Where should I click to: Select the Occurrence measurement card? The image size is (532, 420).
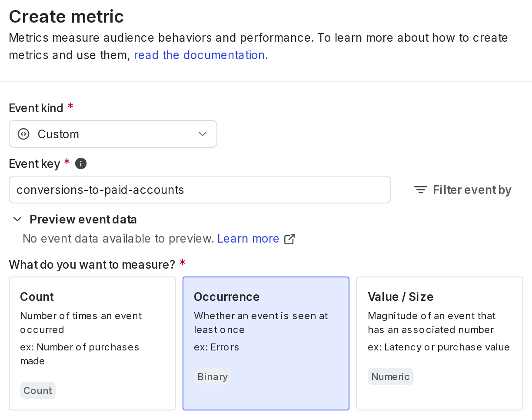[266, 343]
